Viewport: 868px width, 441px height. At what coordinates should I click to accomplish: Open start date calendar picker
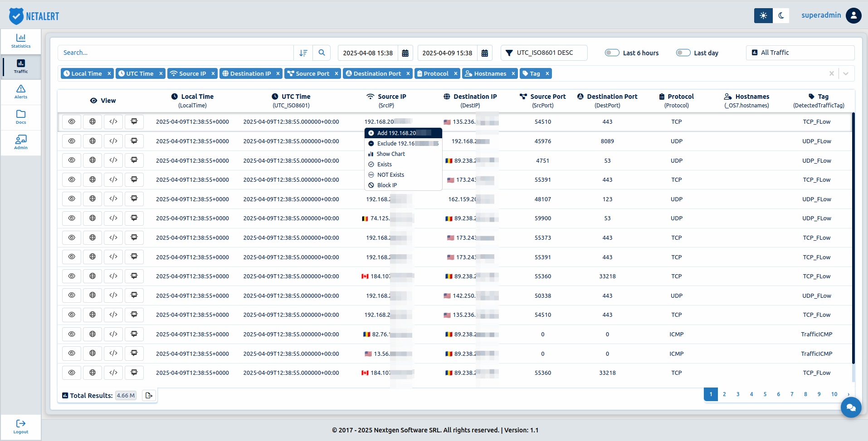(405, 53)
